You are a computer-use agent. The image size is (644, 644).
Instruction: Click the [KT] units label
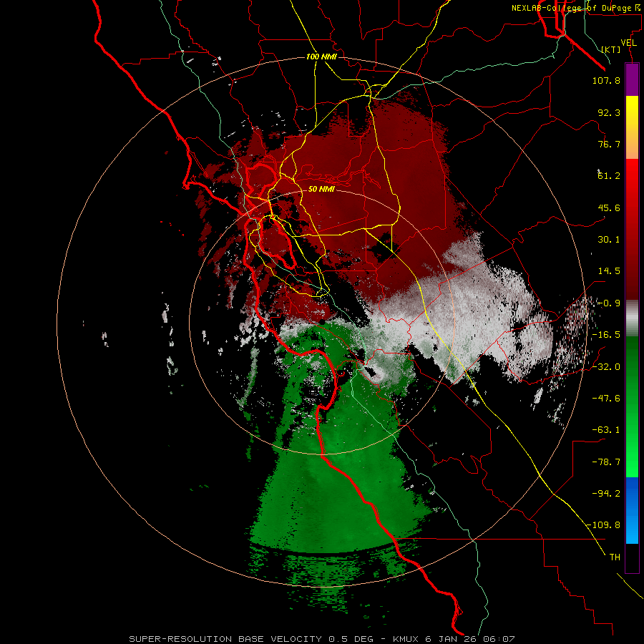[x=611, y=49]
